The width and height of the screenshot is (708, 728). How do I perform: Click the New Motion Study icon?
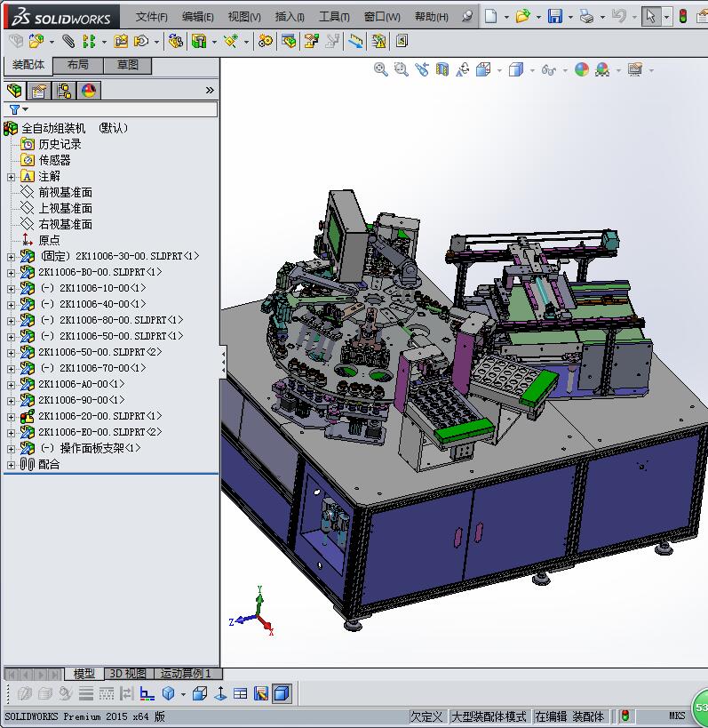point(265,41)
